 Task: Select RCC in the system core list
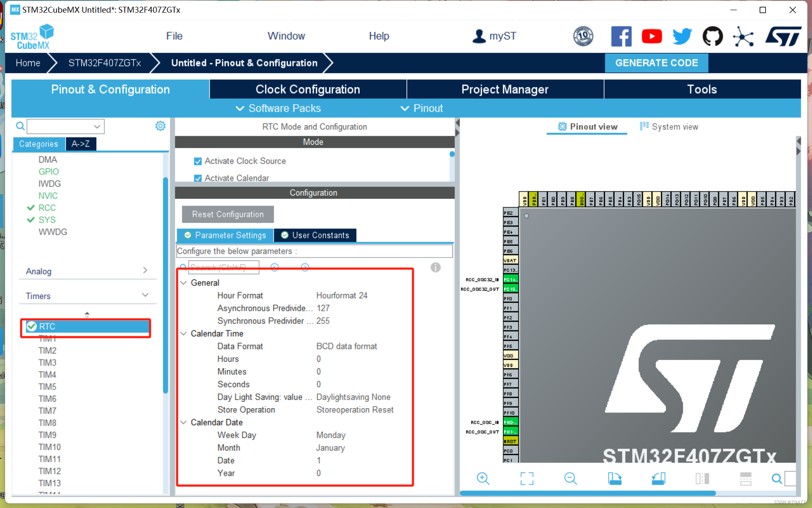point(47,208)
